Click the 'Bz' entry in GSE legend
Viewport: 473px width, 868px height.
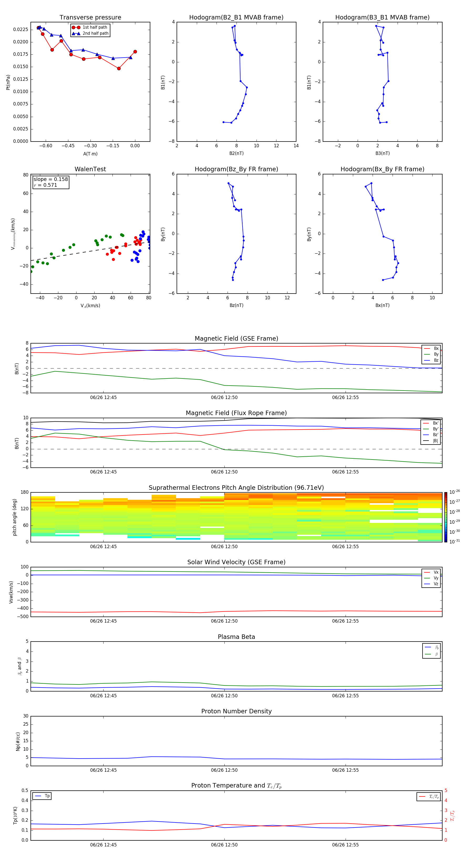pos(431,360)
